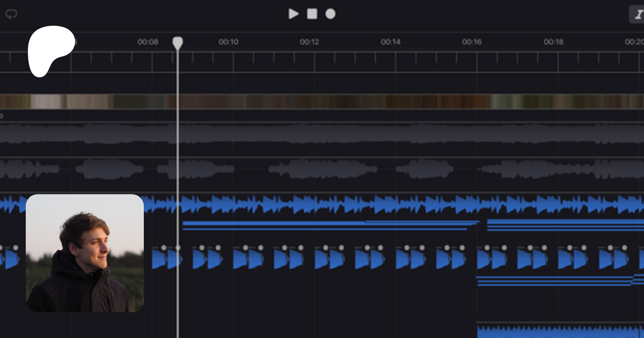Select the text cursor tool icon

(x=638, y=15)
